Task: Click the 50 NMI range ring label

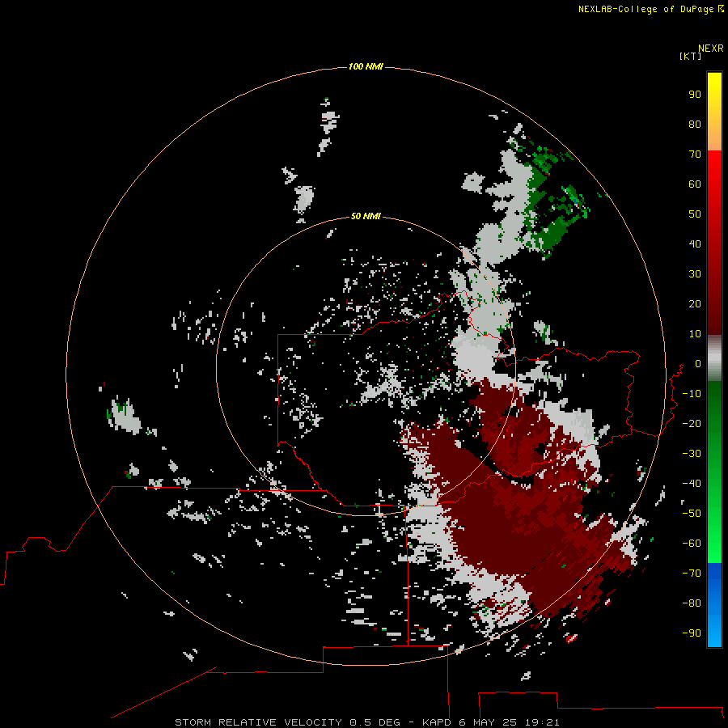Action: pos(366,216)
